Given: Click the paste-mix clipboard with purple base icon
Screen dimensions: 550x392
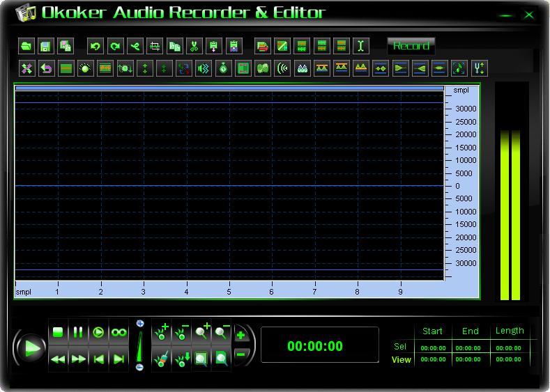Looking at the screenshot, I should tap(234, 46).
